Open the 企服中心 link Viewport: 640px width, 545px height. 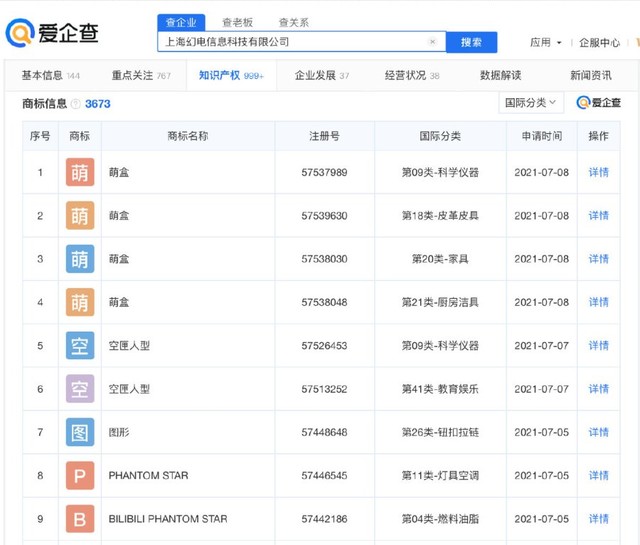[x=599, y=42]
